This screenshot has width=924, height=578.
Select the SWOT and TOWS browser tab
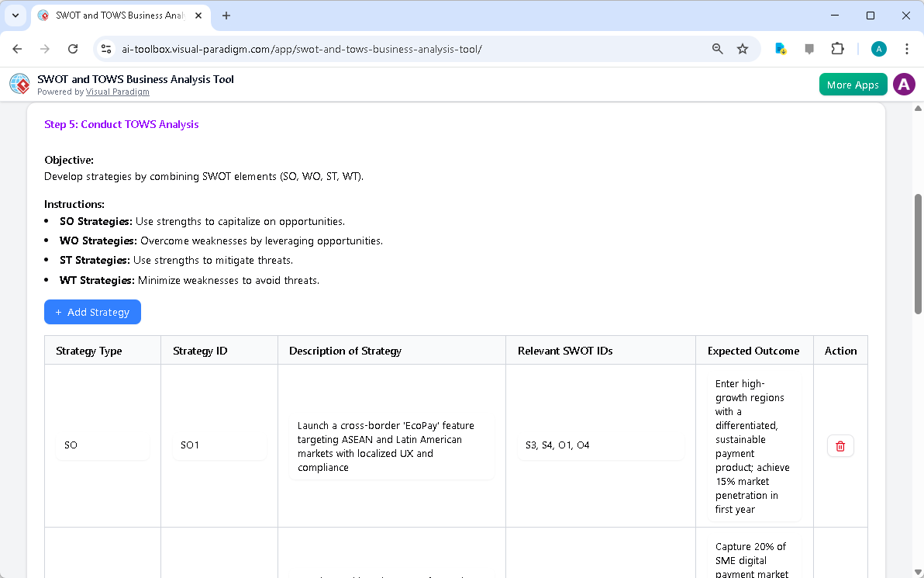pyautogui.click(x=116, y=16)
